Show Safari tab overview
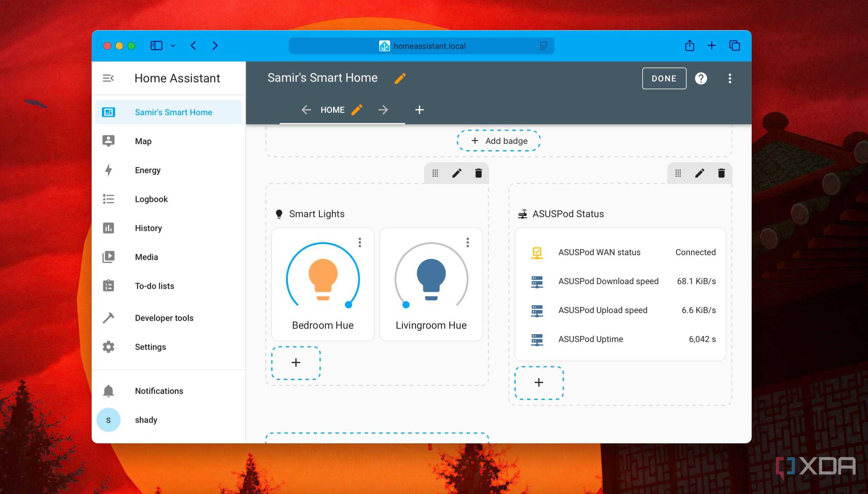Viewport: 868px width, 494px height. 734,46
